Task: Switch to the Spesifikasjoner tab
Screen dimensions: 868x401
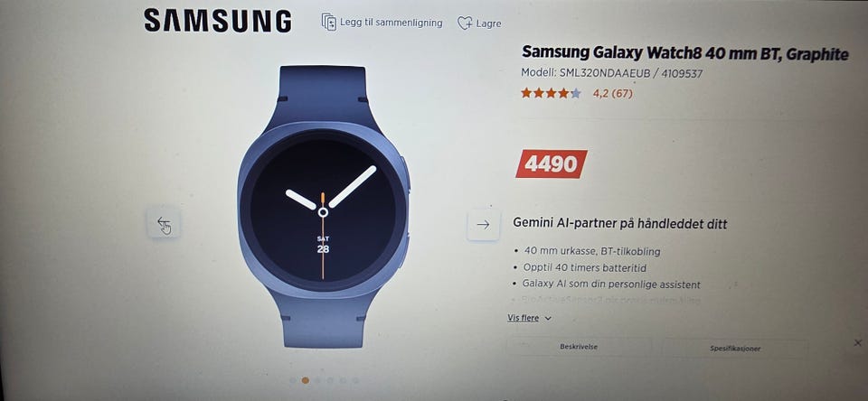Action: (735, 349)
